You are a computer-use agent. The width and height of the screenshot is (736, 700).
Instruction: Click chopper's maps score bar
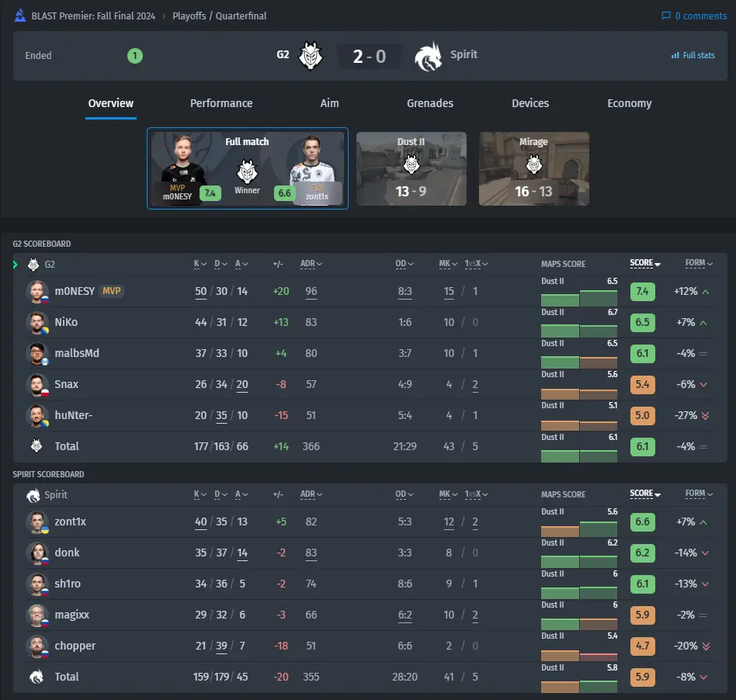click(578, 655)
